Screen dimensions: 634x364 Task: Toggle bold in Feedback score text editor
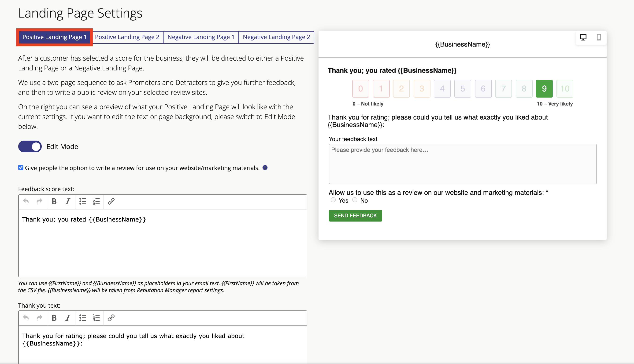click(x=54, y=201)
